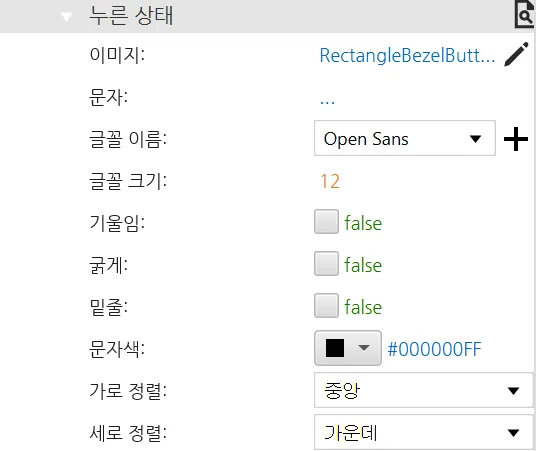
Task: Click the plus icon to add font
Action: click(516, 139)
